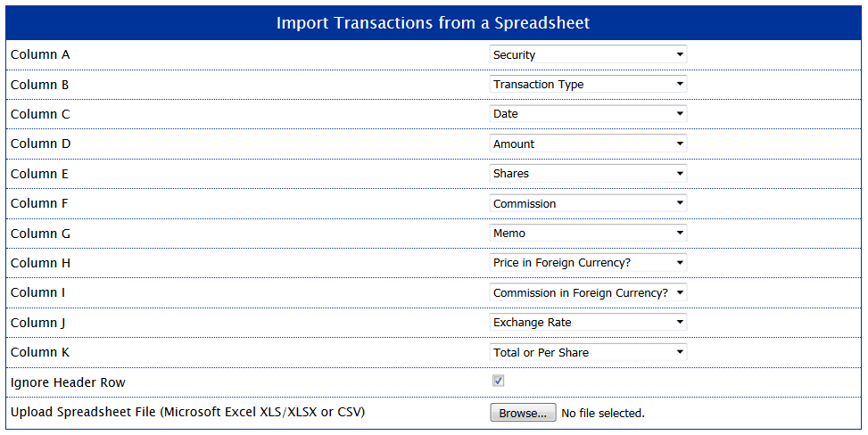Expand the Column C Date dropdown
The height and width of the screenshot is (435, 868).
click(x=588, y=113)
